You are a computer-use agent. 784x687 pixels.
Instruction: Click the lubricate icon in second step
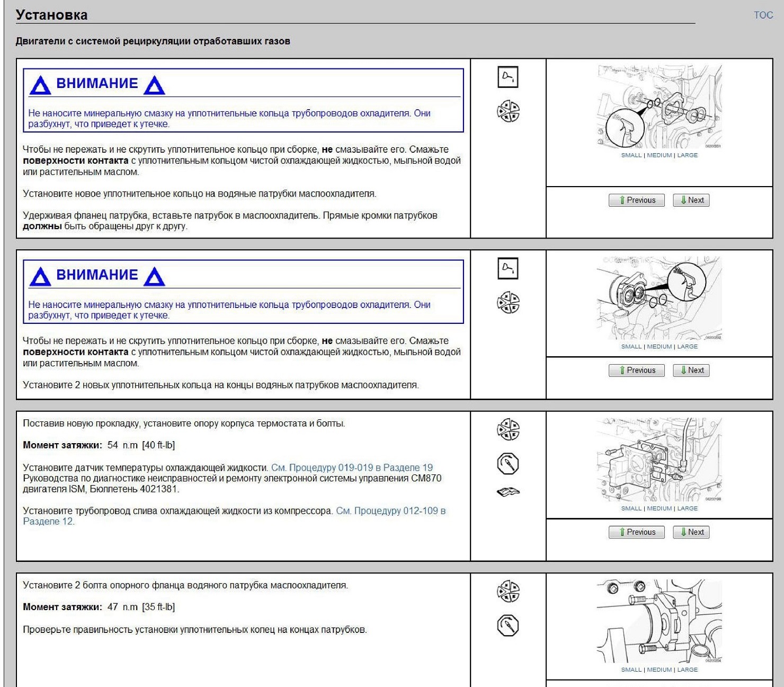pyautogui.click(x=508, y=268)
